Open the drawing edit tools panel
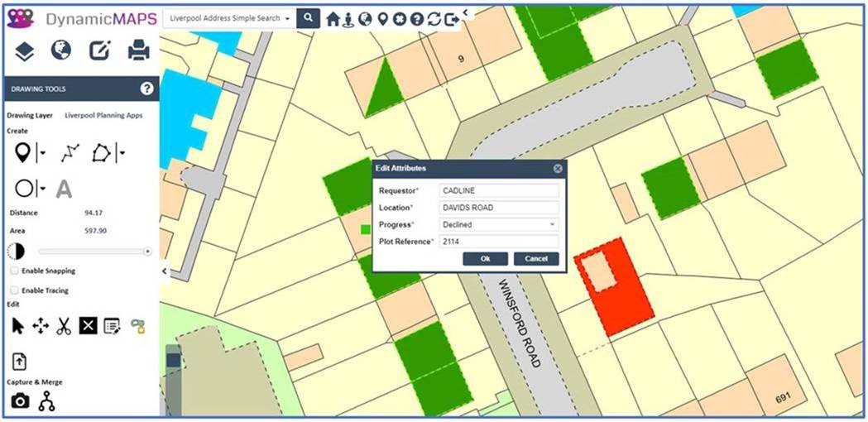This screenshot has width=868, height=422. click(99, 51)
